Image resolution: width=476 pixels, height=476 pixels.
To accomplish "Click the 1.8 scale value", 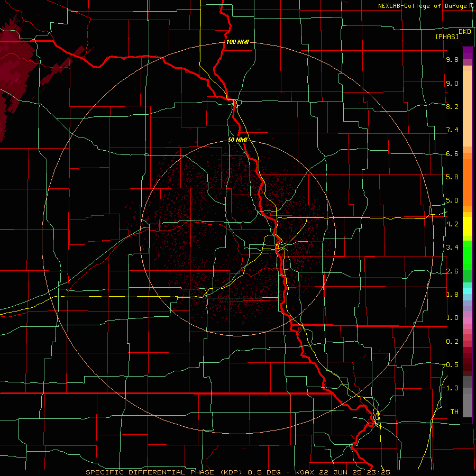I will coord(452,295).
